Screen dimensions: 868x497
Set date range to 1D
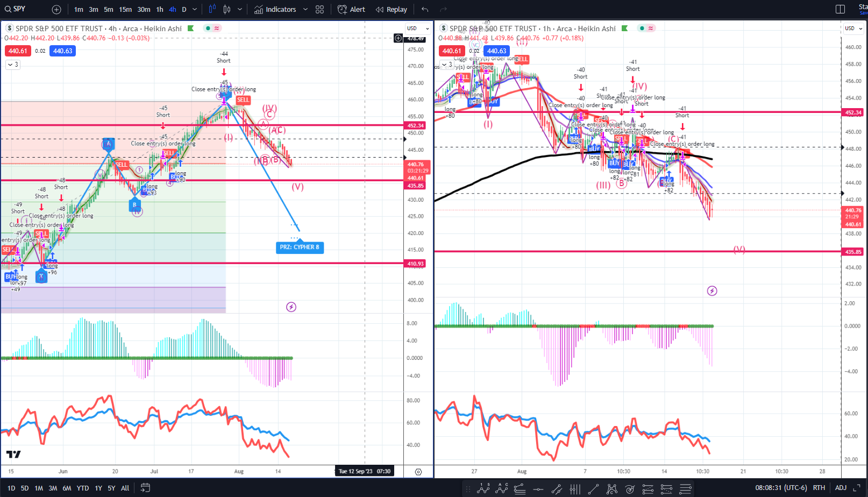click(x=11, y=488)
